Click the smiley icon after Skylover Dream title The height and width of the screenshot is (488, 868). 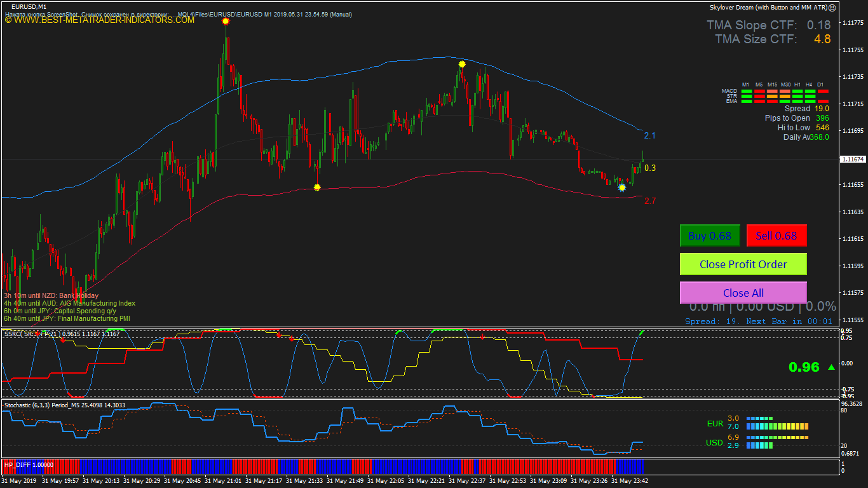(x=832, y=8)
